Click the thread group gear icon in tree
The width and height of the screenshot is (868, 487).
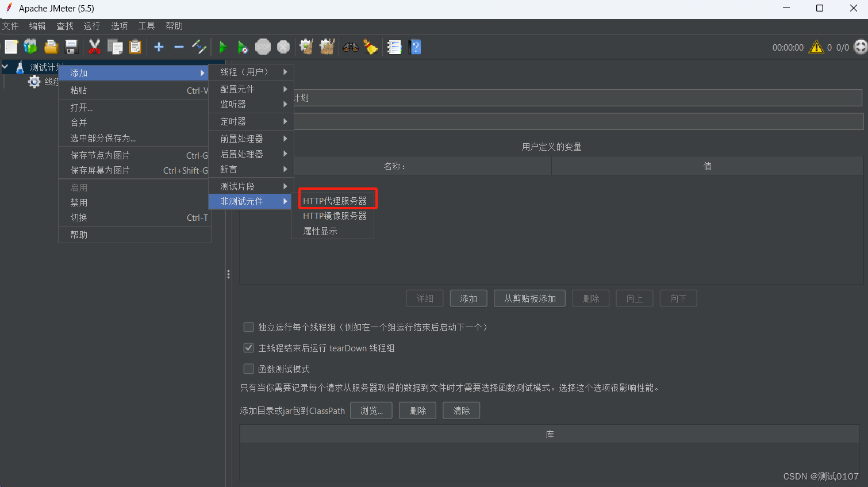coord(34,82)
